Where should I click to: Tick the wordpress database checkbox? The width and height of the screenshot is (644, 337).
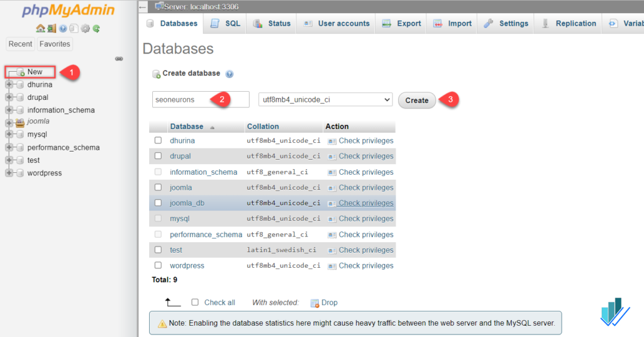click(x=158, y=265)
